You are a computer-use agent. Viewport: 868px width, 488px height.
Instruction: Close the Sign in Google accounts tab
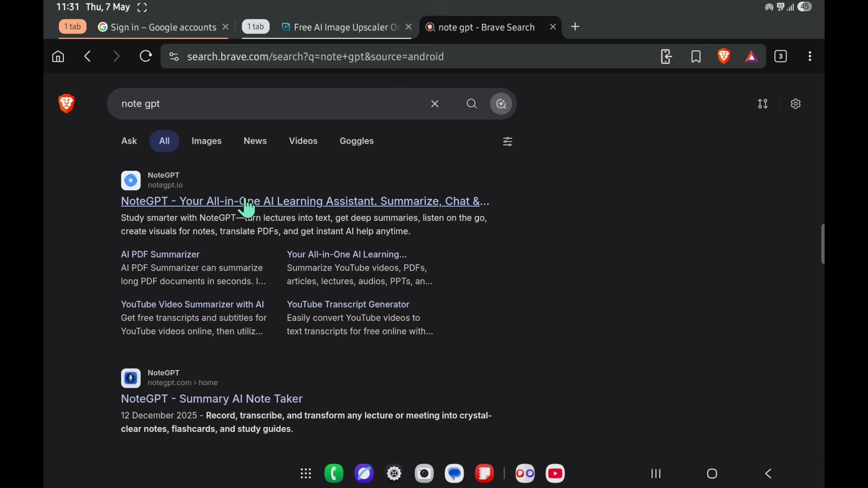(226, 28)
